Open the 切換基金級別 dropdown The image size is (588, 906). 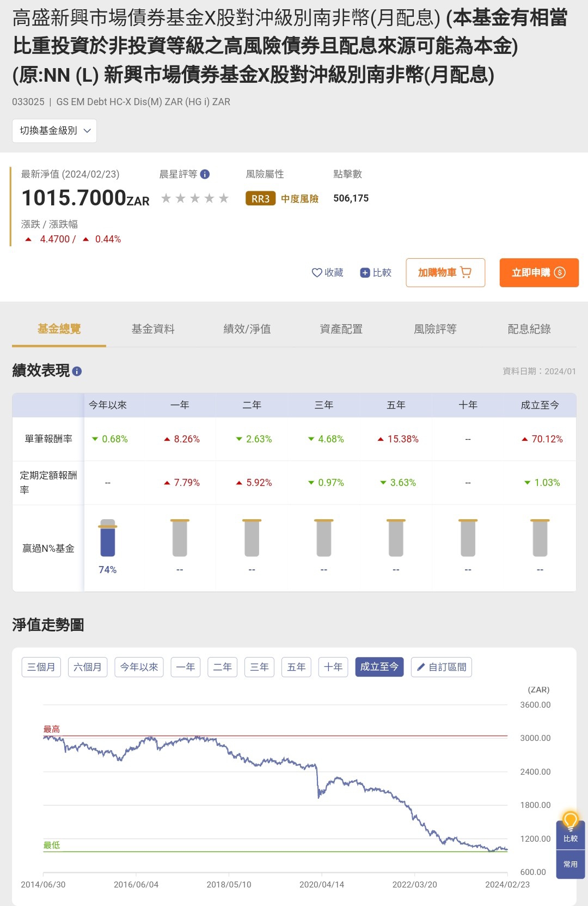54,131
